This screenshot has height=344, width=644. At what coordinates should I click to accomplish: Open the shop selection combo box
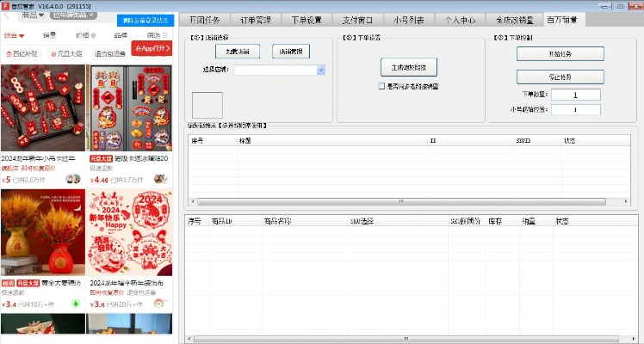point(279,71)
